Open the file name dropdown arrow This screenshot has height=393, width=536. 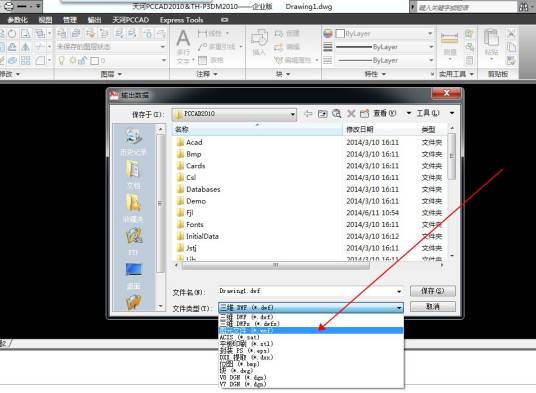pos(399,292)
